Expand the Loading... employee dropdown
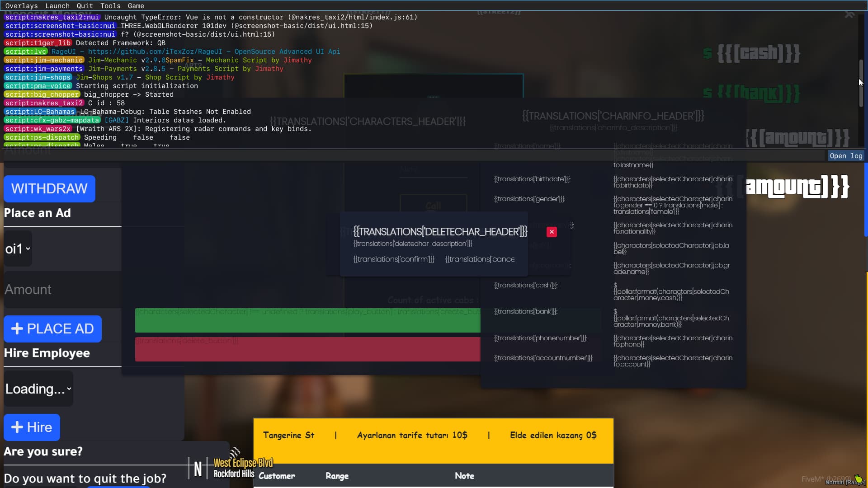868x488 pixels. click(38, 389)
